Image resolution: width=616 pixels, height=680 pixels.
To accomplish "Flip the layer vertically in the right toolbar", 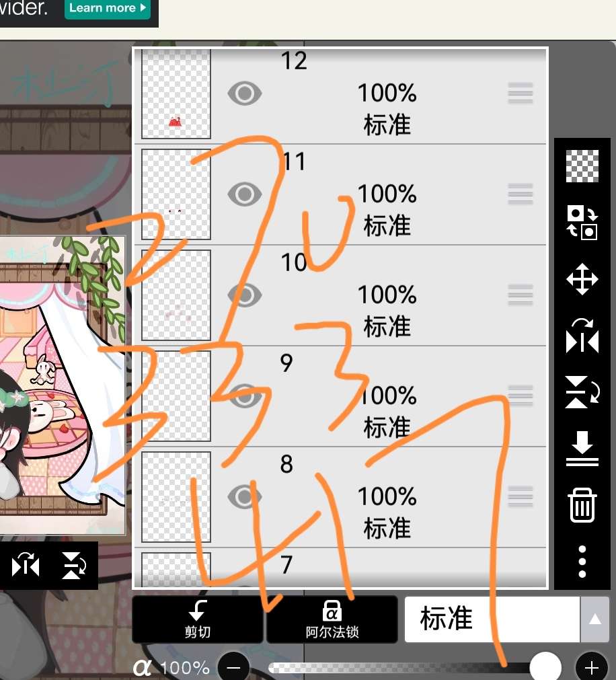I will (x=582, y=392).
